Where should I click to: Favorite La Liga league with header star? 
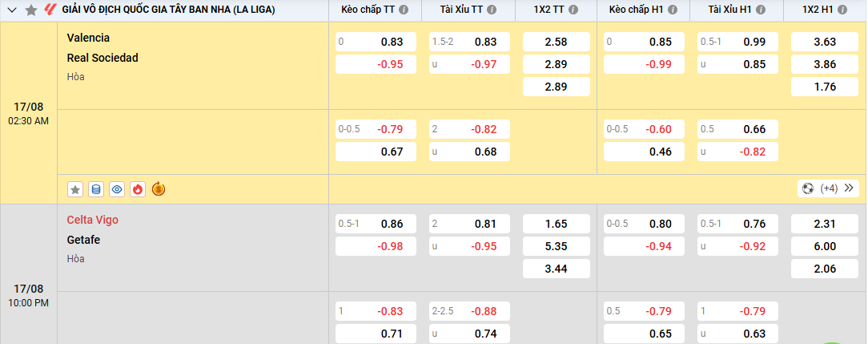coord(30,10)
